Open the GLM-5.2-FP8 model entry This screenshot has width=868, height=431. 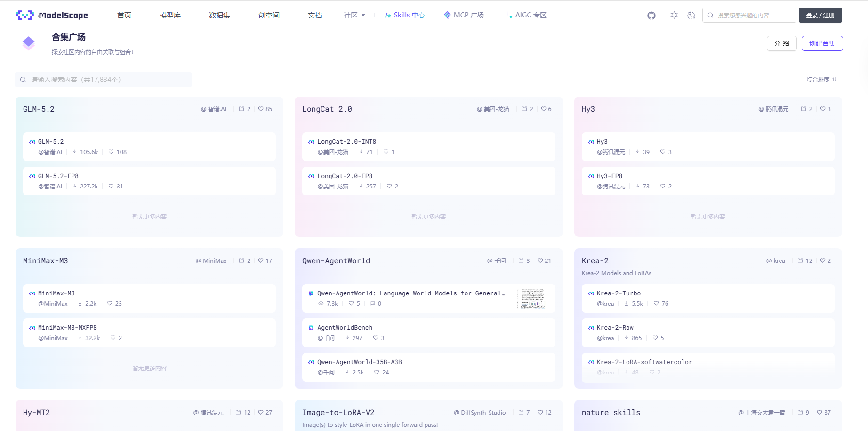149,181
